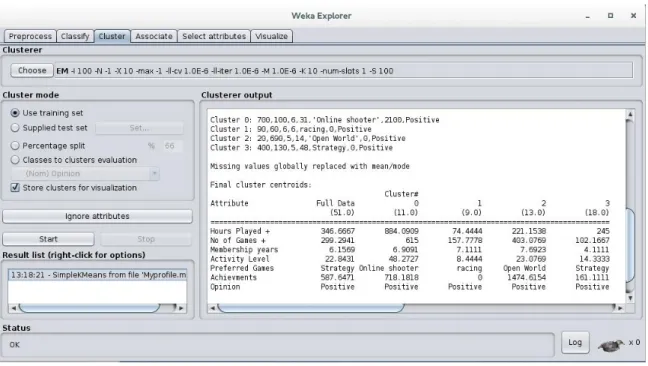This screenshot has width=648, height=366.
Task: Click the Start button
Action: [48, 239]
